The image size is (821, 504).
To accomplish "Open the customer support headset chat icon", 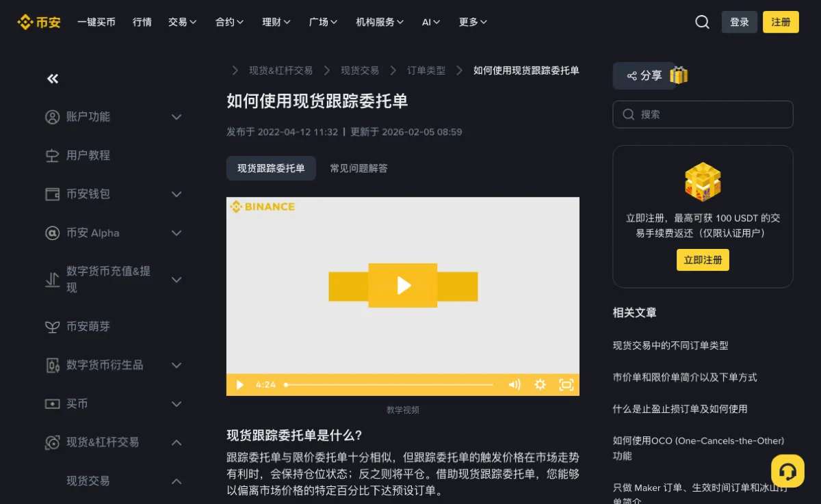I will (x=787, y=470).
